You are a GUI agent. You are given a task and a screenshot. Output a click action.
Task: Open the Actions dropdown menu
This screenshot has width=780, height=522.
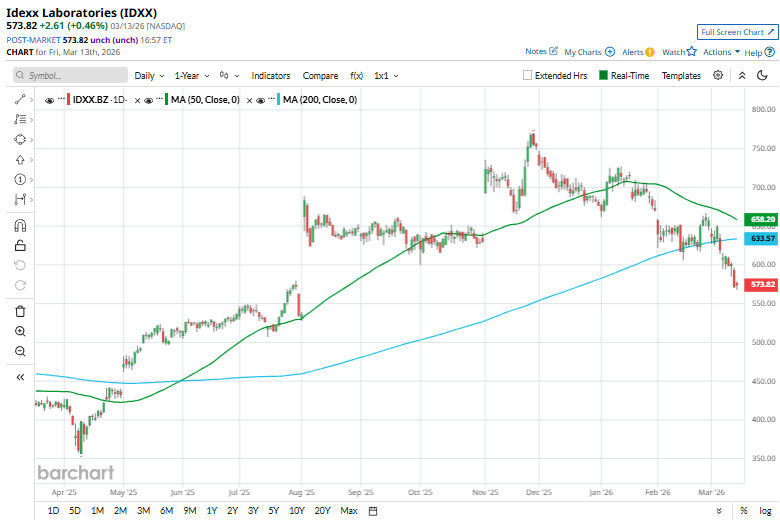[x=720, y=51]
